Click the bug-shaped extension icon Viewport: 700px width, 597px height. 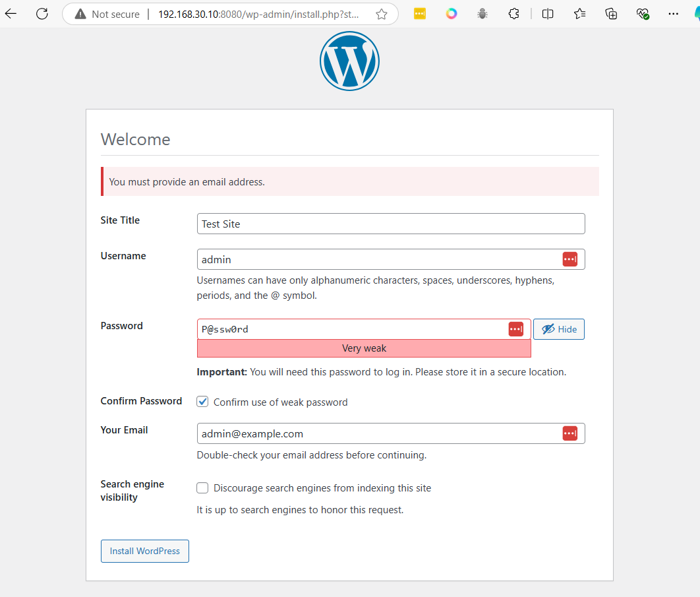click(482, 13)
